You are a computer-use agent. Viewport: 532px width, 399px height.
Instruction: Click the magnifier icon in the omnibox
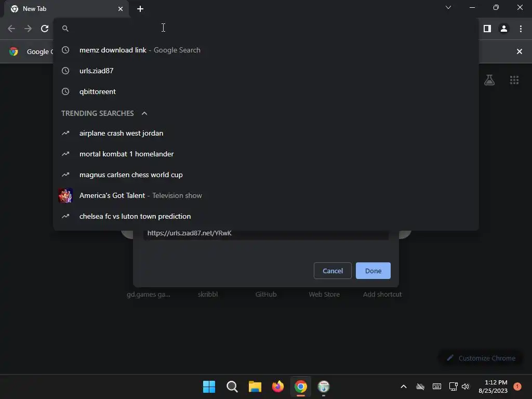pos(65,29)
